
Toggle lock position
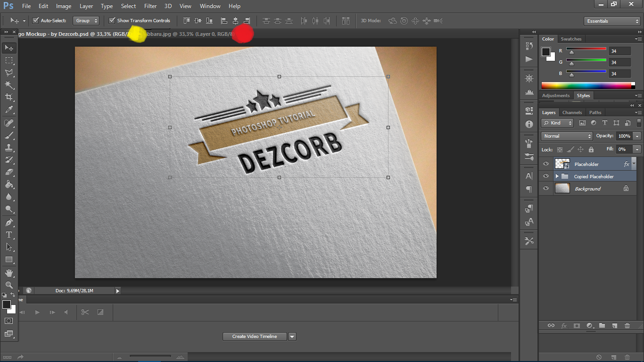(580, 149)
